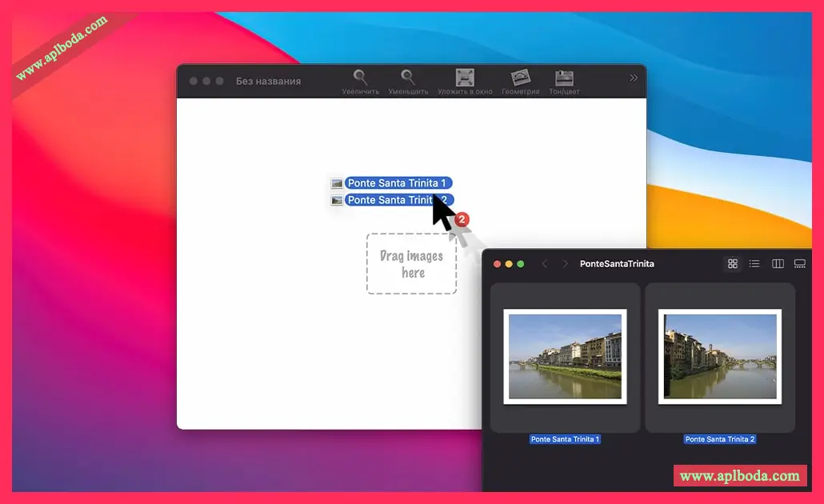This screenshot has height=504, width=824.
Task: Click the 'Без названия' window title
Action: pos(268,81)
